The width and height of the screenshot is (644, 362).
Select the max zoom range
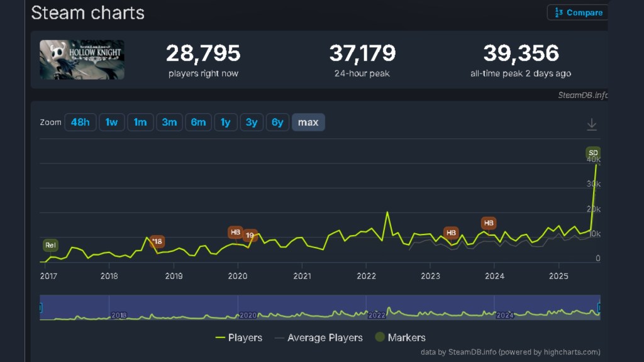coord(308,122)
